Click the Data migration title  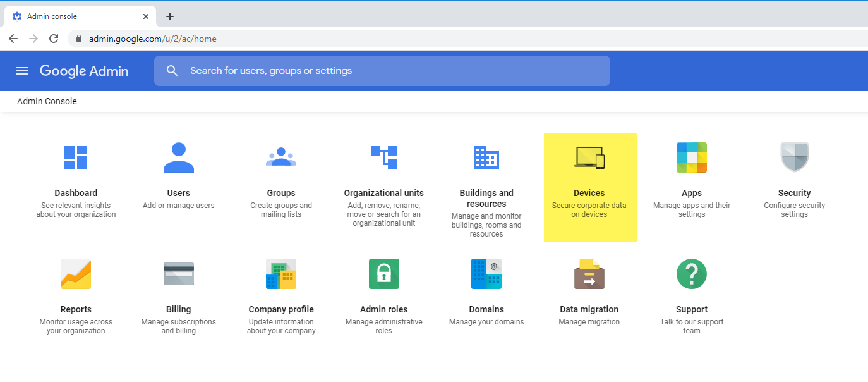coord(589,309)
